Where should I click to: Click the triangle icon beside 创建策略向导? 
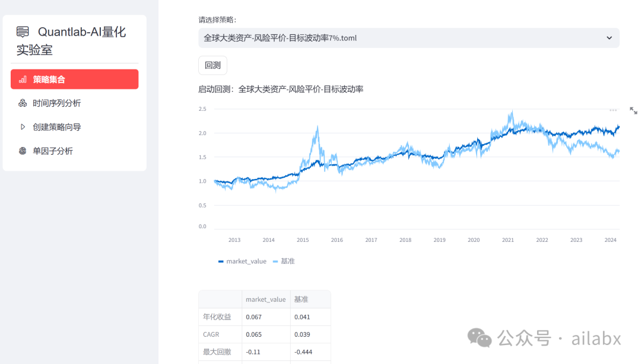(x=24, y=126)
